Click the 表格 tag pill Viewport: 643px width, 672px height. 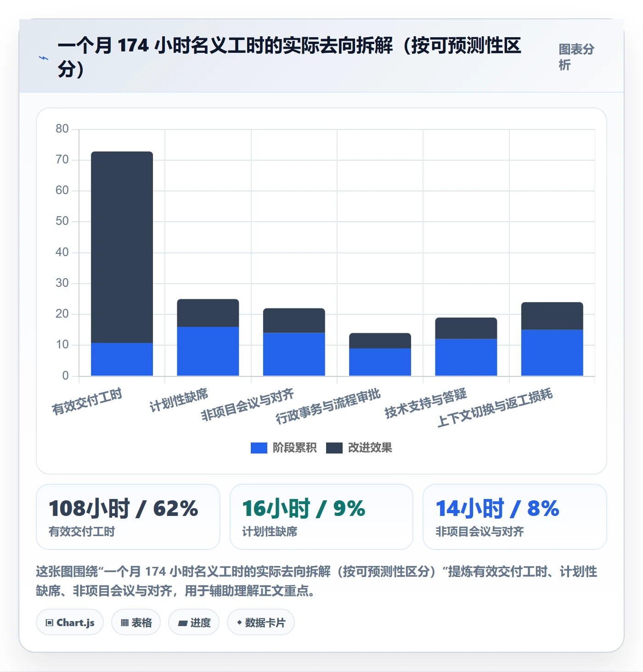[x=136, y=622]
